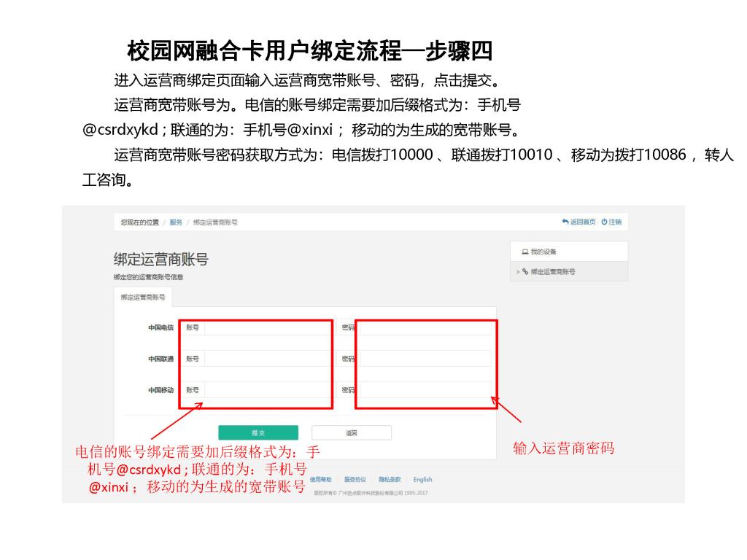Screen dimensions: 747x560
Task: Open the 服务协议 footer link
Action: tap(355, 480)
